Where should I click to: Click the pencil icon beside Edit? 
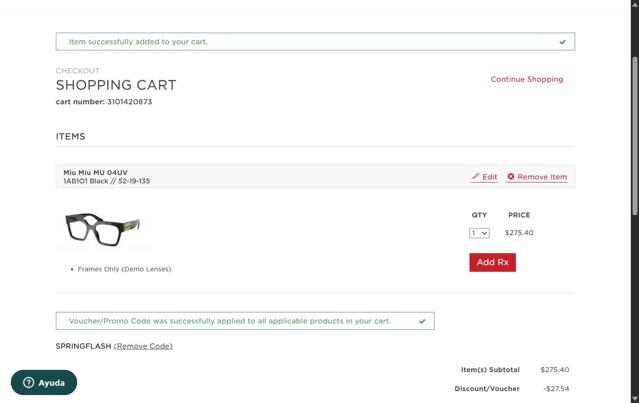click(x=476, y=177)
